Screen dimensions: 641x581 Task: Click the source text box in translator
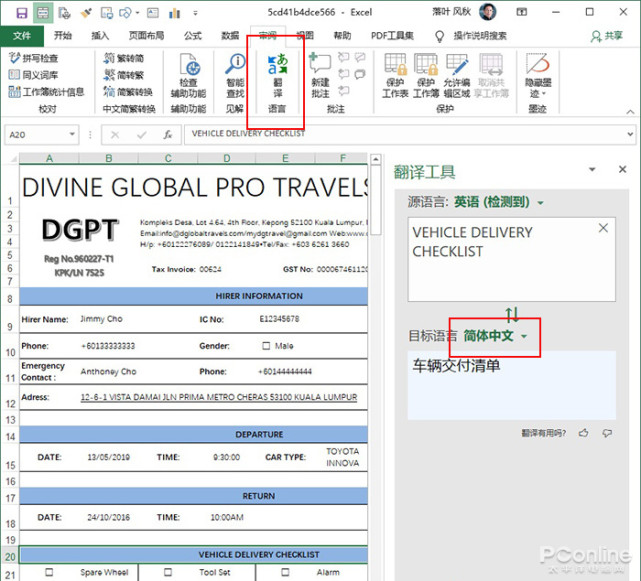coord(511,259)
